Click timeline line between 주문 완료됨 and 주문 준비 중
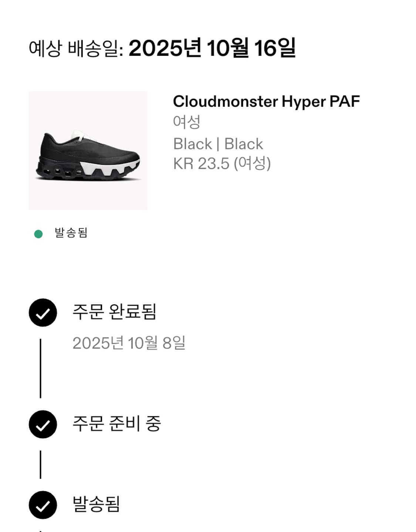The height and width of the screenshot is (532, 416). coord(40,368)
